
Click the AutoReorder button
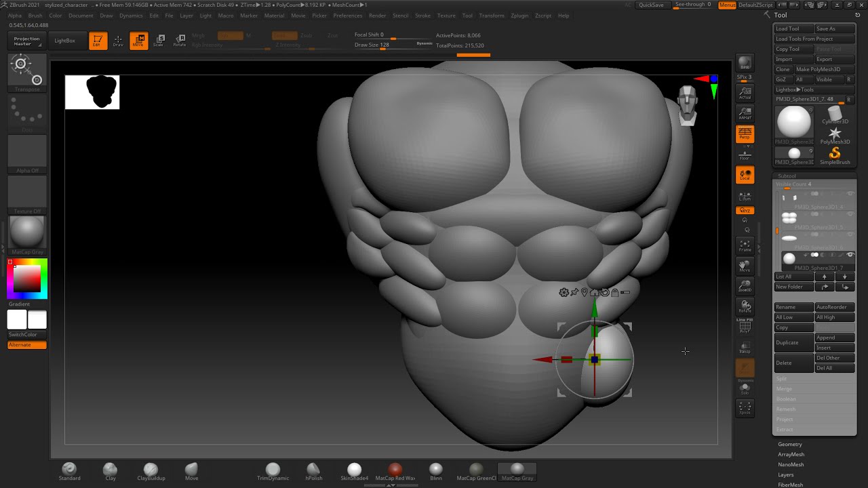click(x=835, y=307)
